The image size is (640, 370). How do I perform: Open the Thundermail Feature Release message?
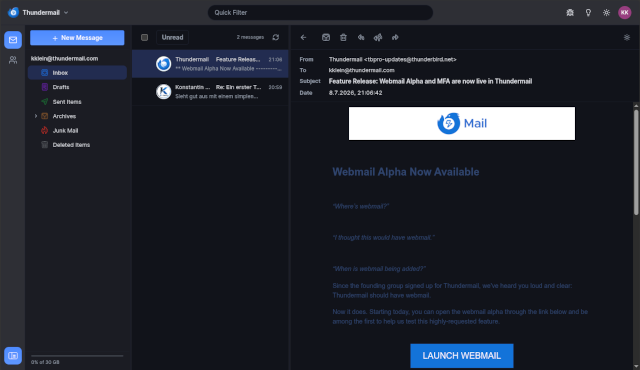(x=210, y=64)
